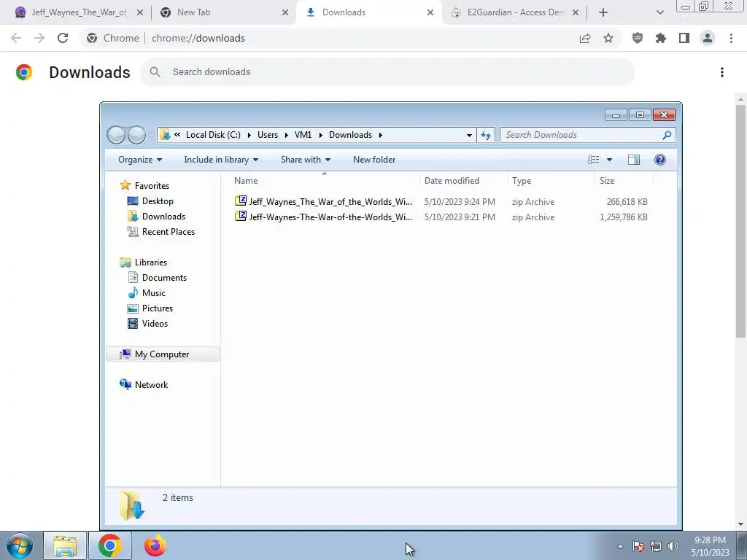Click the Chrome logo beside Downloads heading
The height and width of the screenshot is (560, 747).
point(24,72)
